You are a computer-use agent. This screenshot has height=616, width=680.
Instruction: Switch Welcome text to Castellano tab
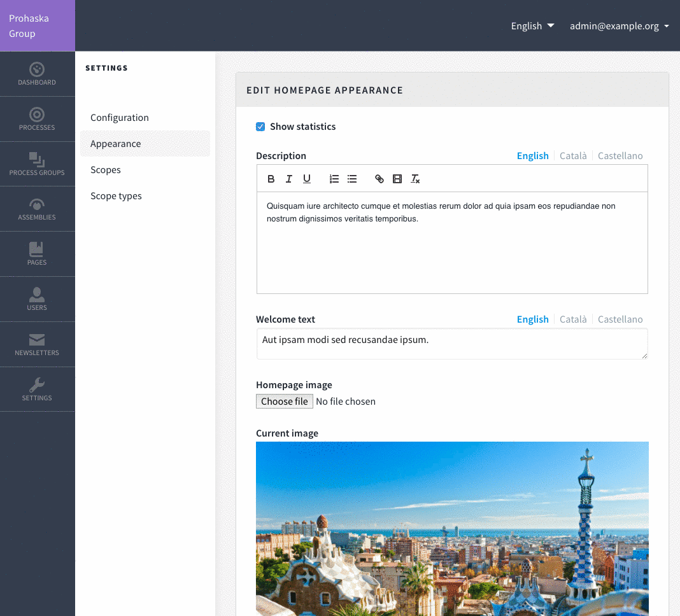tap(620, 319)
